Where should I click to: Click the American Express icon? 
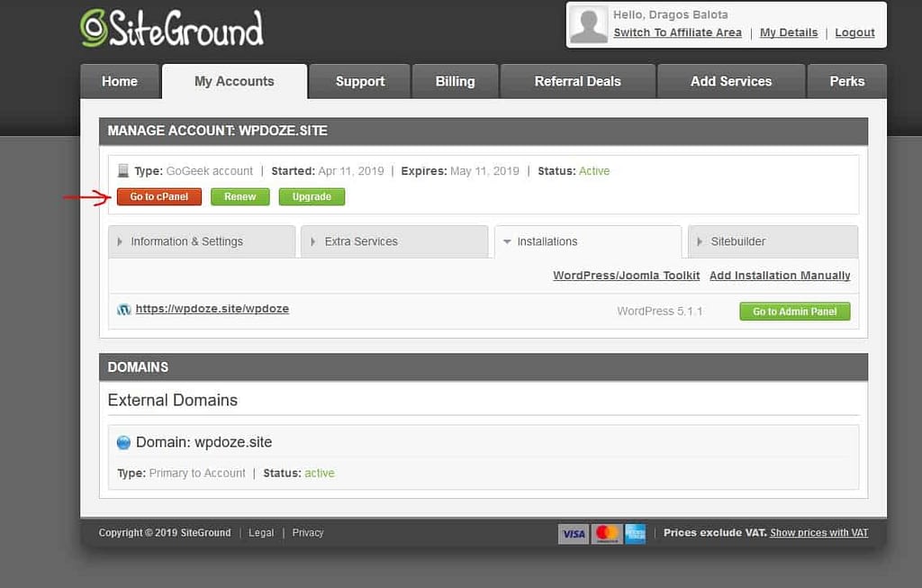coord(635,534)
